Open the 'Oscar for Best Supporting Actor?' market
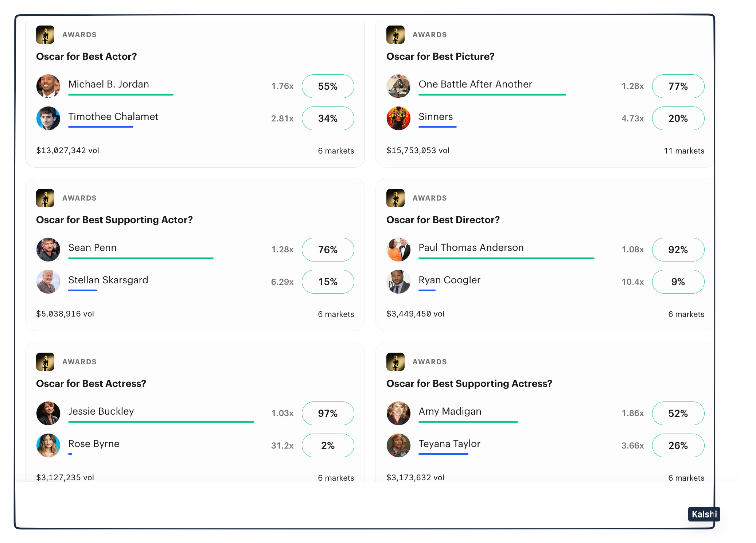This screenshot has height=543, width=756. (114, 220)
